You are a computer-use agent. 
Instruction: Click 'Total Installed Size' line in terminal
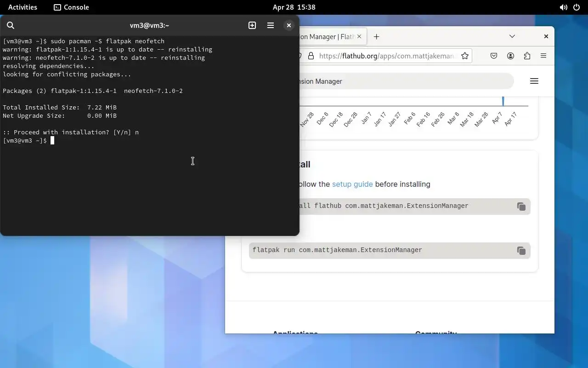pos(60,107)
